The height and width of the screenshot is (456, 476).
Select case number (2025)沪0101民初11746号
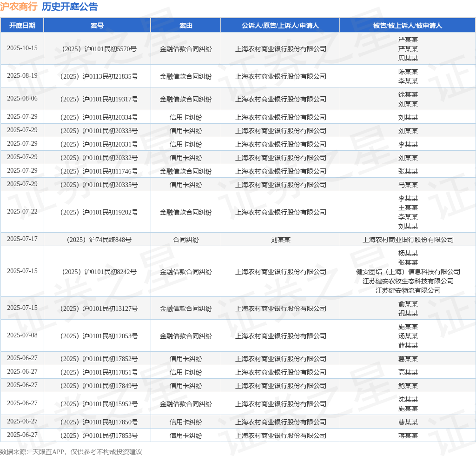click(x=99, y=171)
